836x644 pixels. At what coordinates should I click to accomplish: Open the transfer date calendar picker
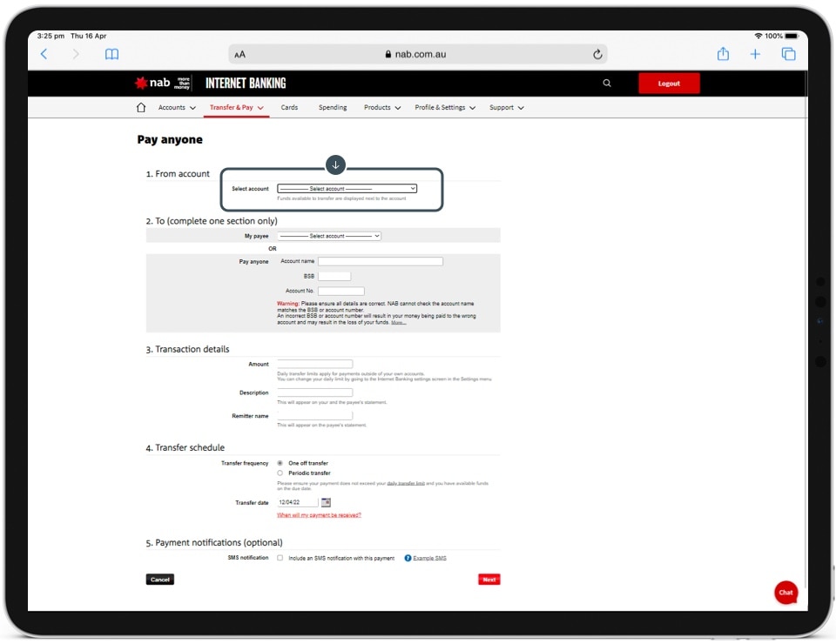tap(326, 503)
